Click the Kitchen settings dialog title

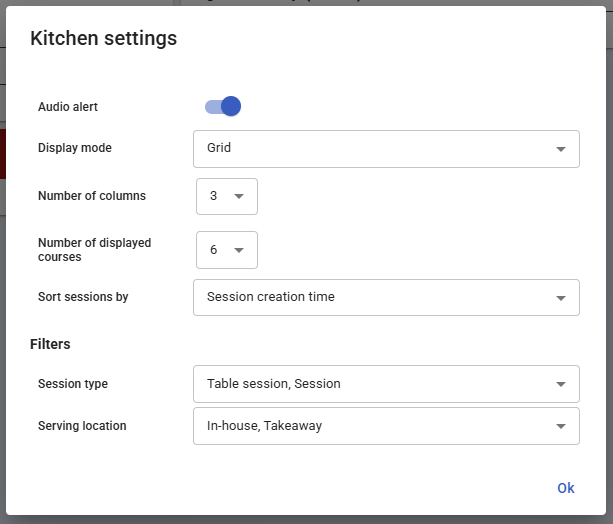point(104,39)
